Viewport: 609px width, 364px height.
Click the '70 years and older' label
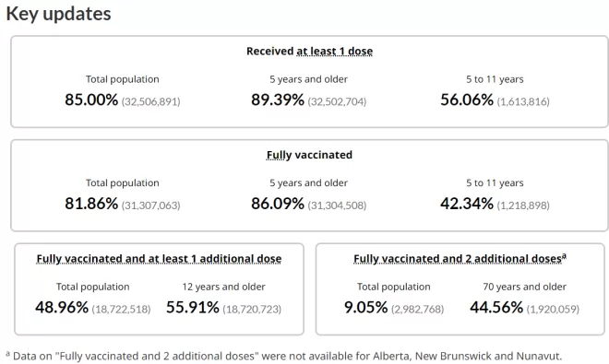pos(524,287)
